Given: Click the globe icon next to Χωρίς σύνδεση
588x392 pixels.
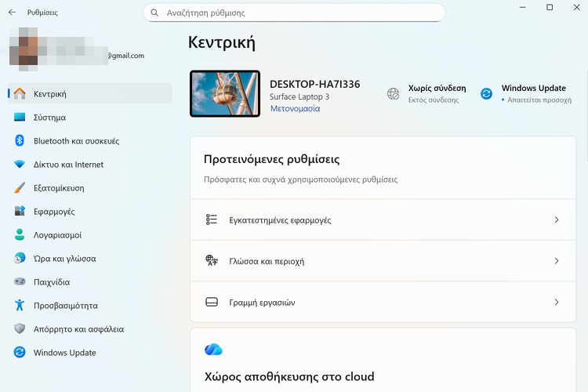Looking at the screenshot, I should tap(394, 94).
